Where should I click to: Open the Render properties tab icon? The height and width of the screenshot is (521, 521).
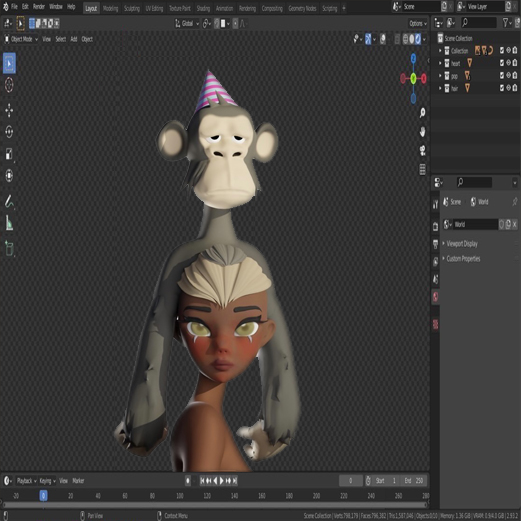click(x=435, y=226)
